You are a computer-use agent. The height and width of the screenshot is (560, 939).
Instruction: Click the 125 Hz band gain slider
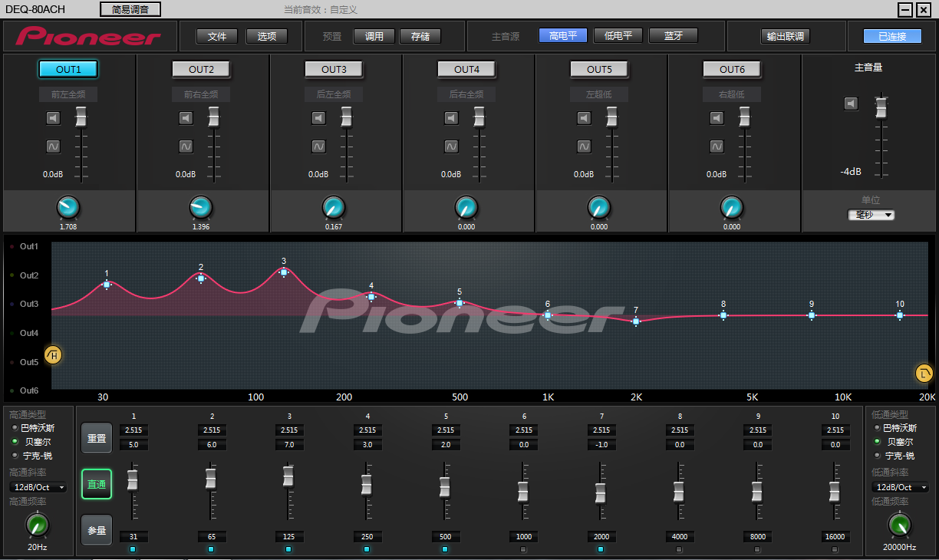(288, 476)
